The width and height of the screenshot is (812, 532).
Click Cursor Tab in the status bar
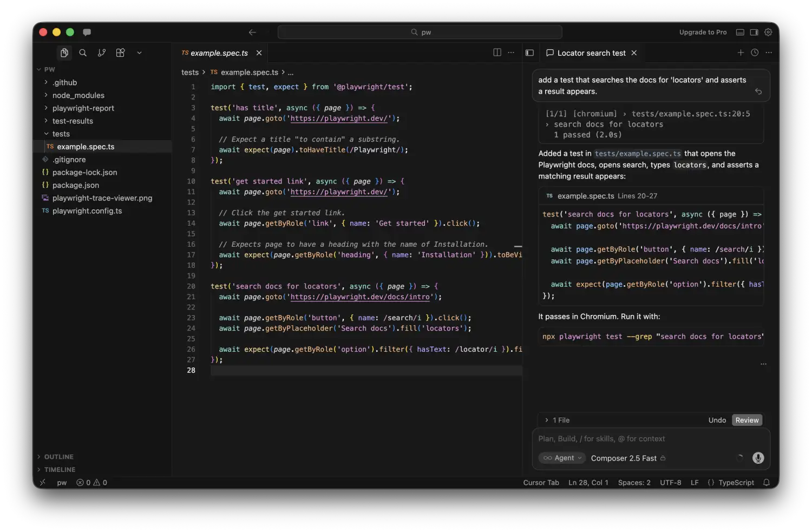point(541,482)
